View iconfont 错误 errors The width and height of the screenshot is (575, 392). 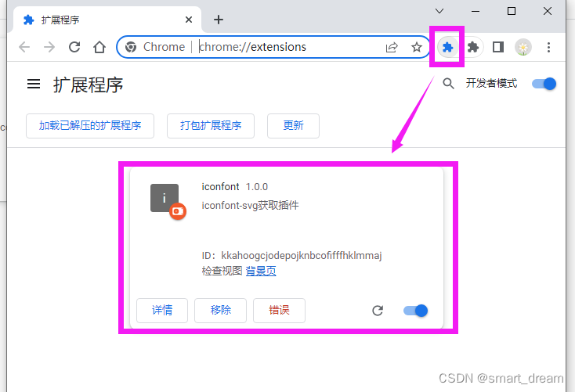coord(279,311)
